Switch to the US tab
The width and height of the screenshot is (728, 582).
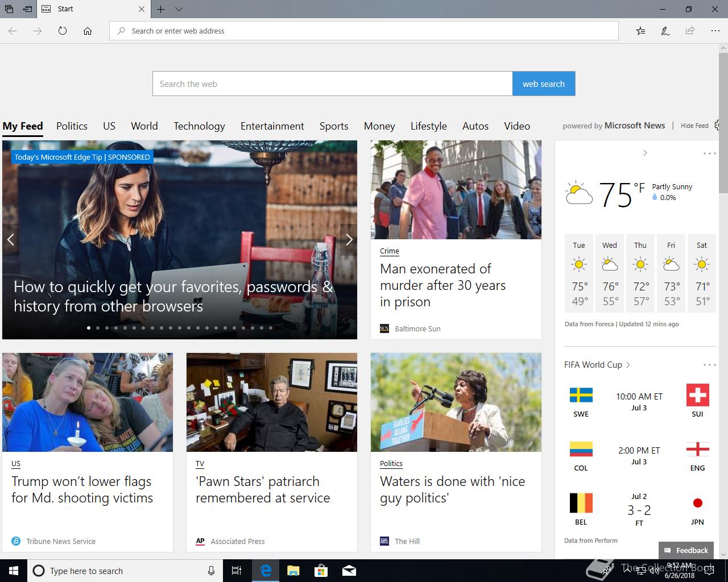pos(109,126)
